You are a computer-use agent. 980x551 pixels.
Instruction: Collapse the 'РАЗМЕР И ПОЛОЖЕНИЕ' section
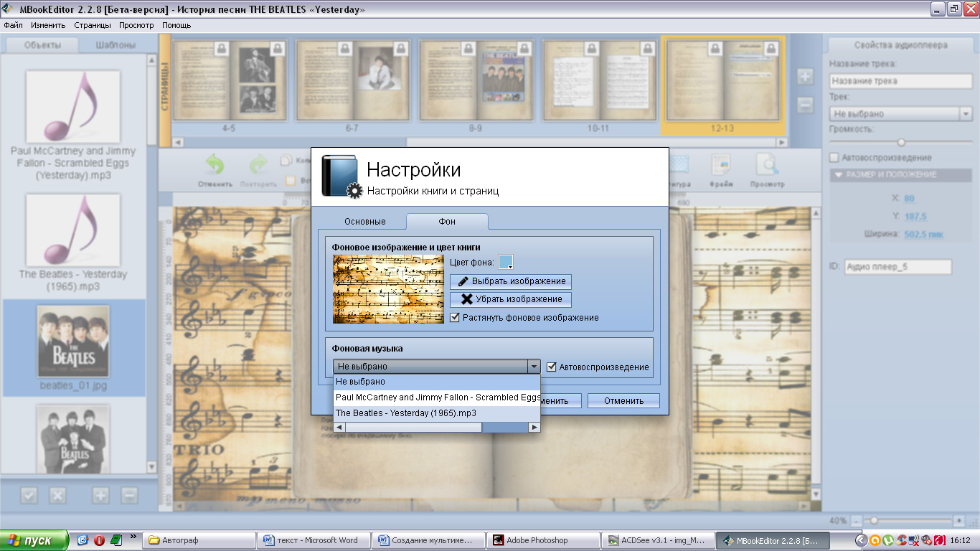coord(838,174)
